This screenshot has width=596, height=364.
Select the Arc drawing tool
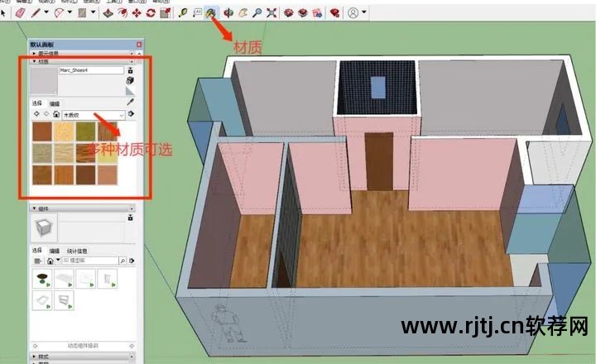point(59,13)
